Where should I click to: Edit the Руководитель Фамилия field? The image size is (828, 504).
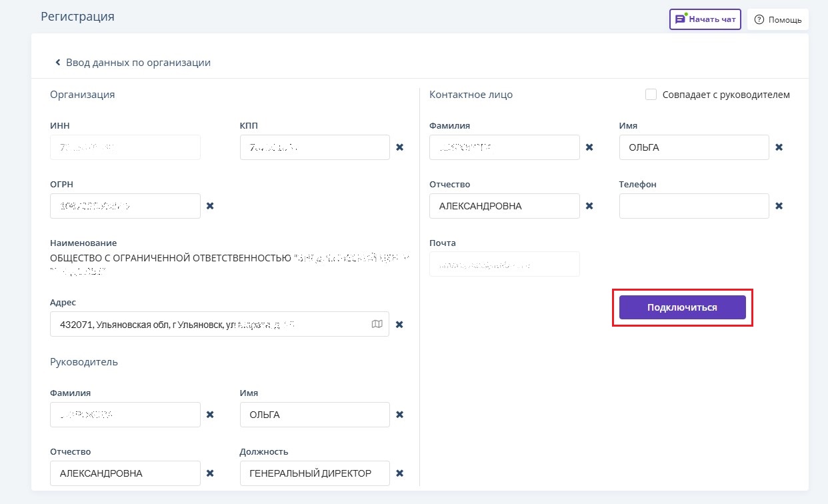(x=125, y=415)
